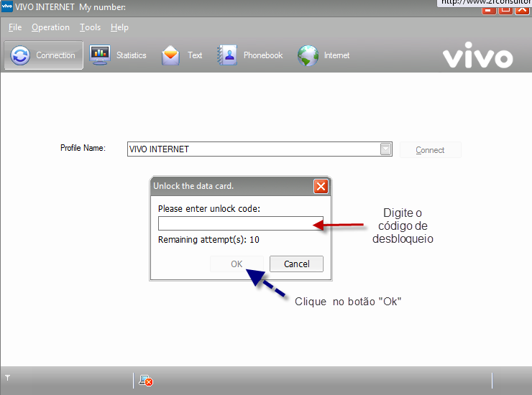
Task: Open the Statistics monitor icon
Action: [x=99, y=55]
